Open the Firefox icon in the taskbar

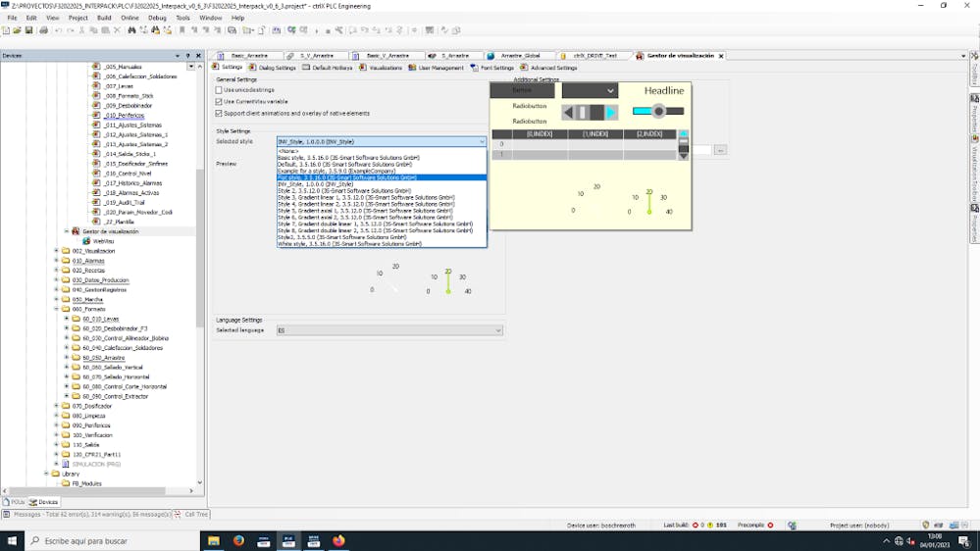point(238,540)
